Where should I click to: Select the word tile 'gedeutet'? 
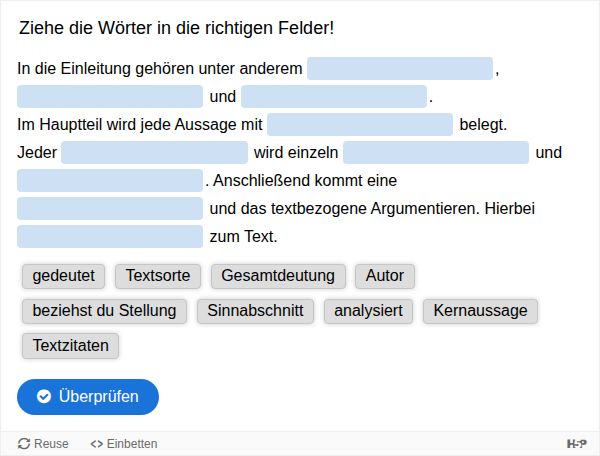(x=64, y=276)
